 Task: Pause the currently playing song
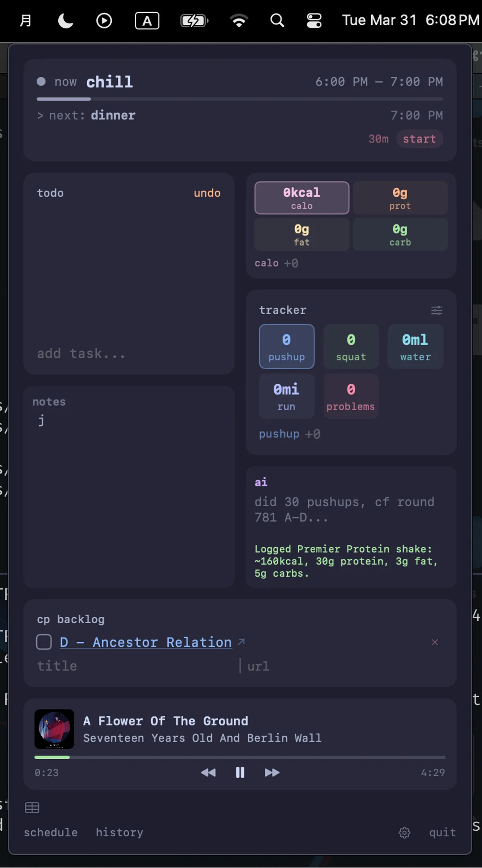tap(240, 772)
